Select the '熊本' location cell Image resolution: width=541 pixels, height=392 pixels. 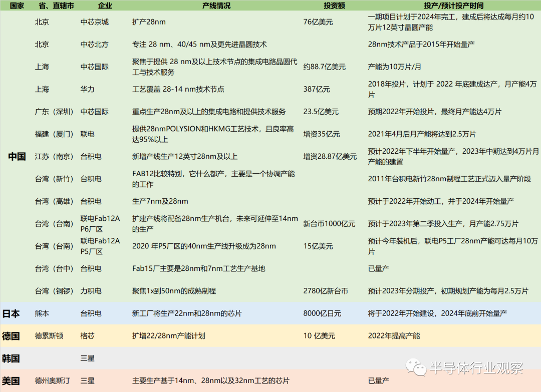coord(42,313)
